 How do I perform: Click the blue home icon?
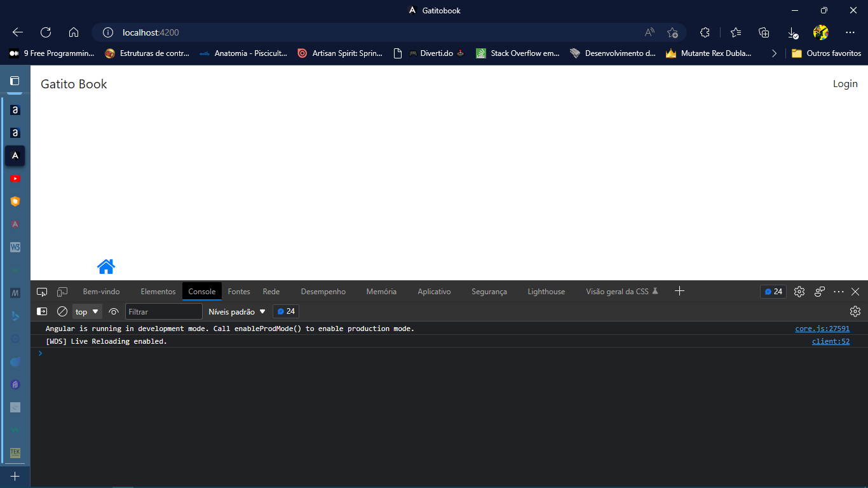pos(106,266)
